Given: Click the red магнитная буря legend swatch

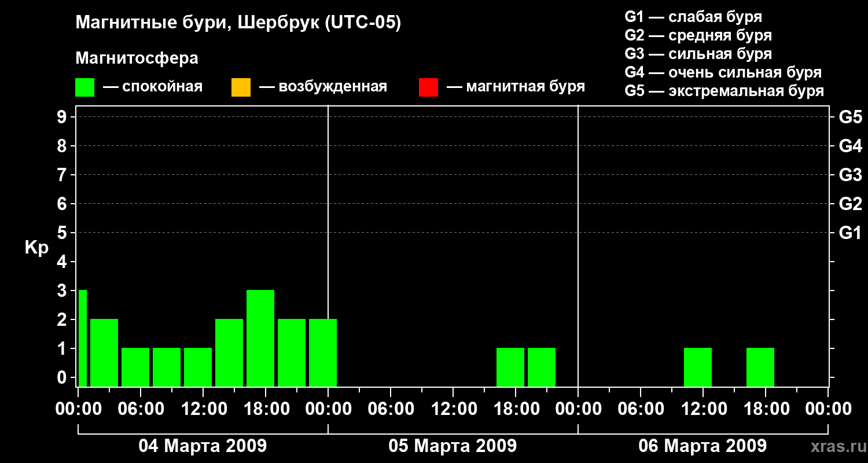Looking at the screenshot, I should tap(428, 87).
